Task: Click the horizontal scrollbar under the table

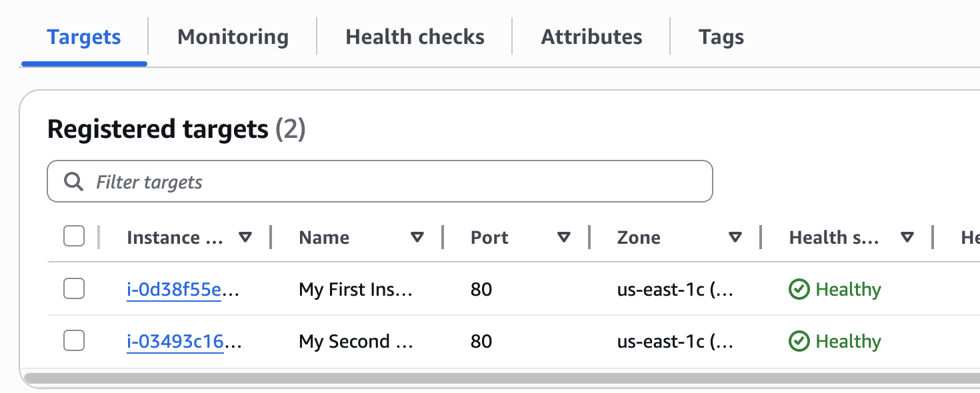Action: 500,378
